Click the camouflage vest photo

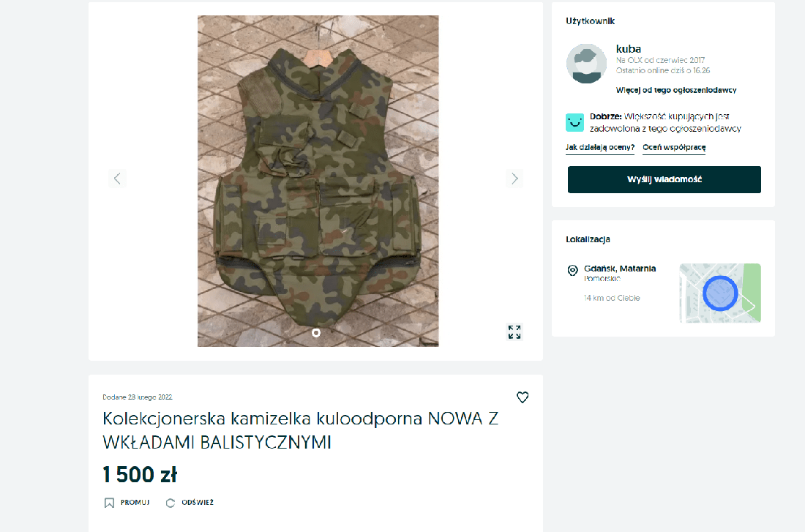coord(318,181)
